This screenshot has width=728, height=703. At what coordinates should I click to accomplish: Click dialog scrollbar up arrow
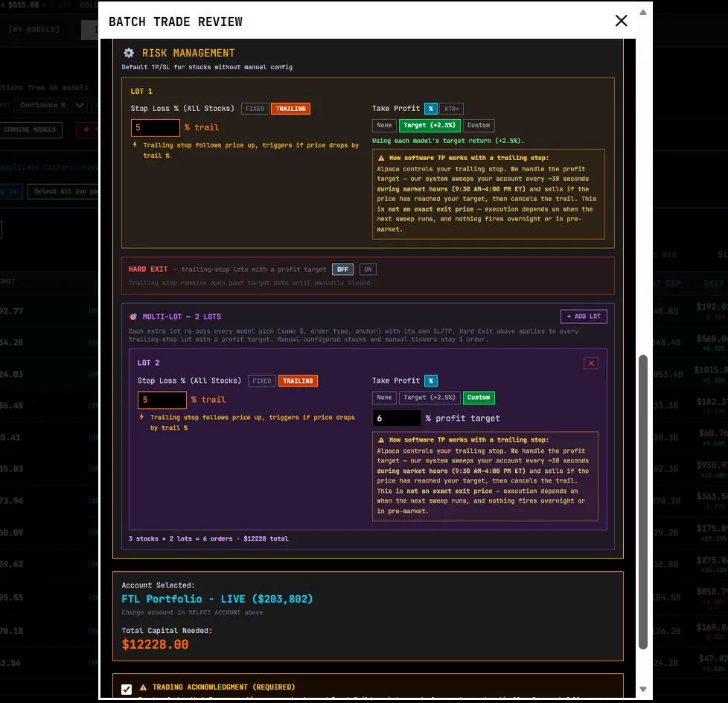[643, 13]
